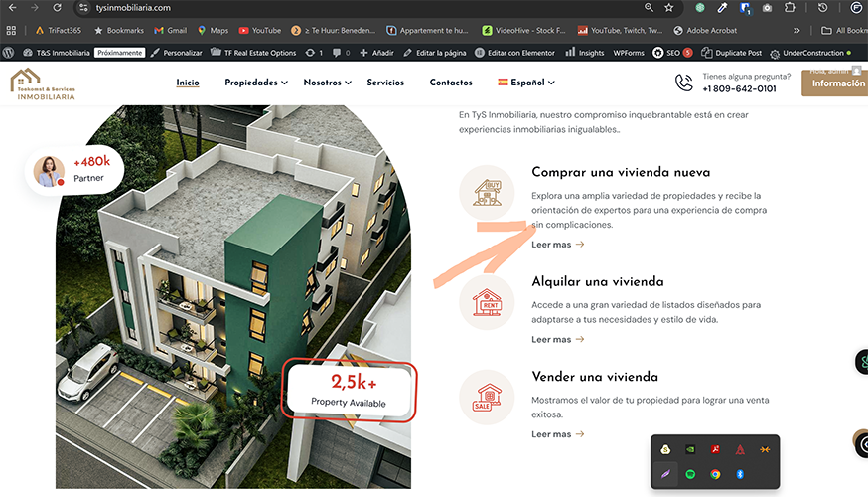The height and width of the screenshot is (497, 868).
Task: Click the camera screenshot extension icon
Action: click(x=768, y=8)
